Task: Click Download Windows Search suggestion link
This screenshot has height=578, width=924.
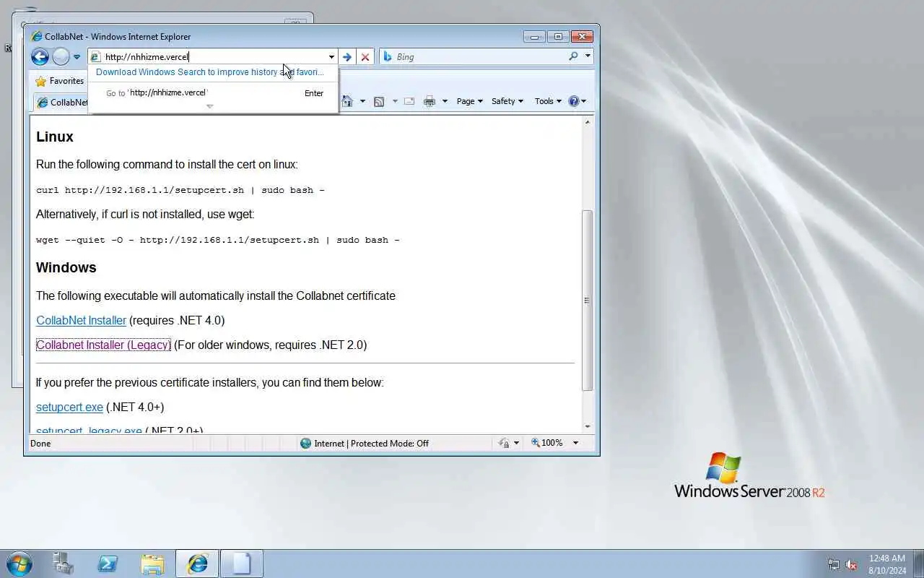Action: tap(210, 72)
